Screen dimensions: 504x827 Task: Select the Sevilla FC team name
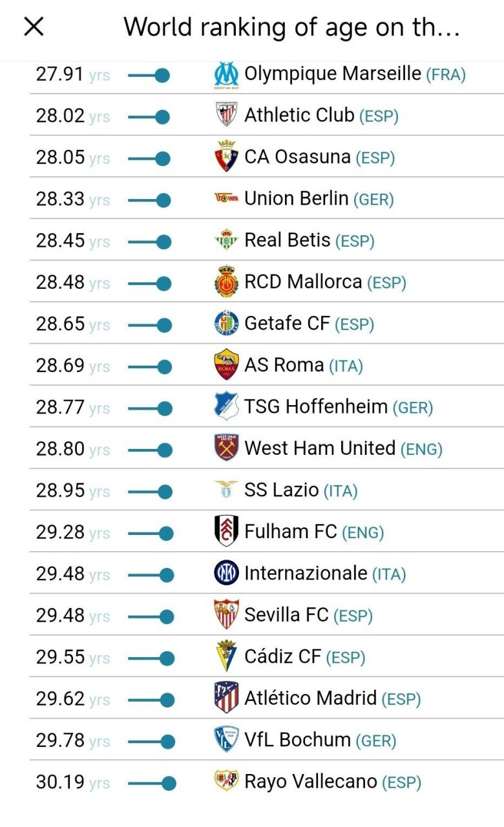(286, 614)
